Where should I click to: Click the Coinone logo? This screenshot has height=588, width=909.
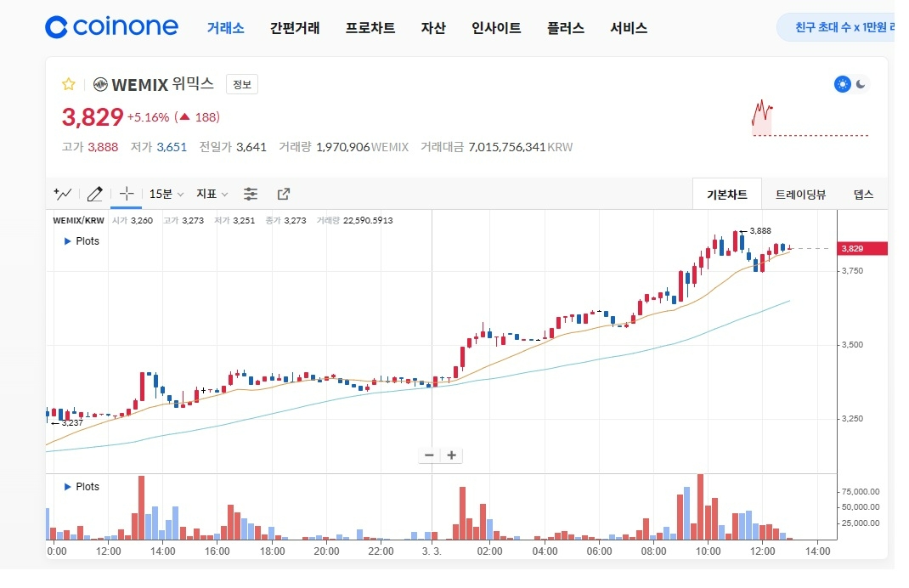[x=112, y=26]
